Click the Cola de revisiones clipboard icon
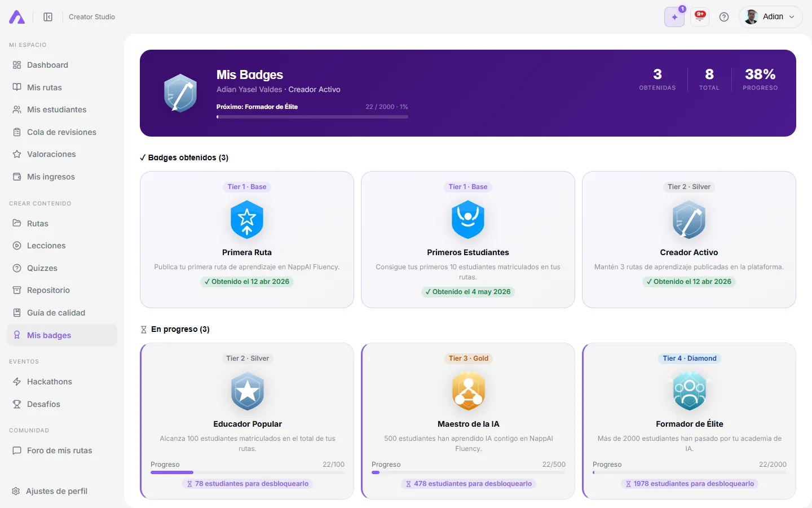 pyautogui.click(x=17, y=132)
